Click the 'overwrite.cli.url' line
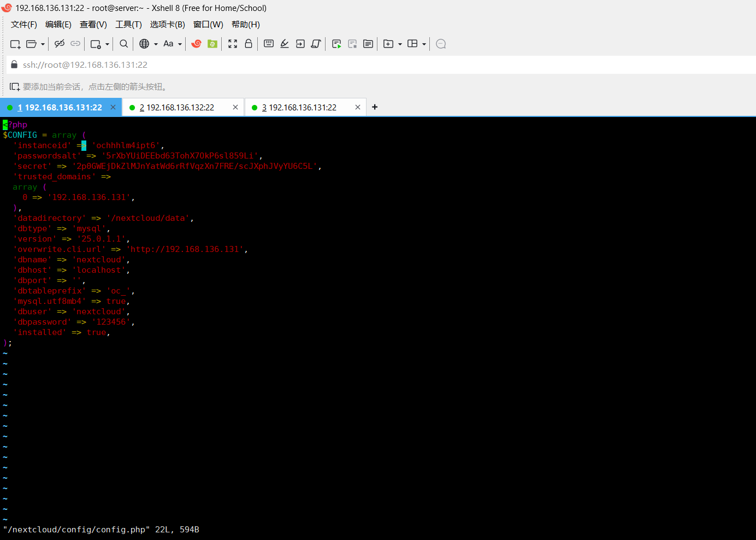 [131, 249]
